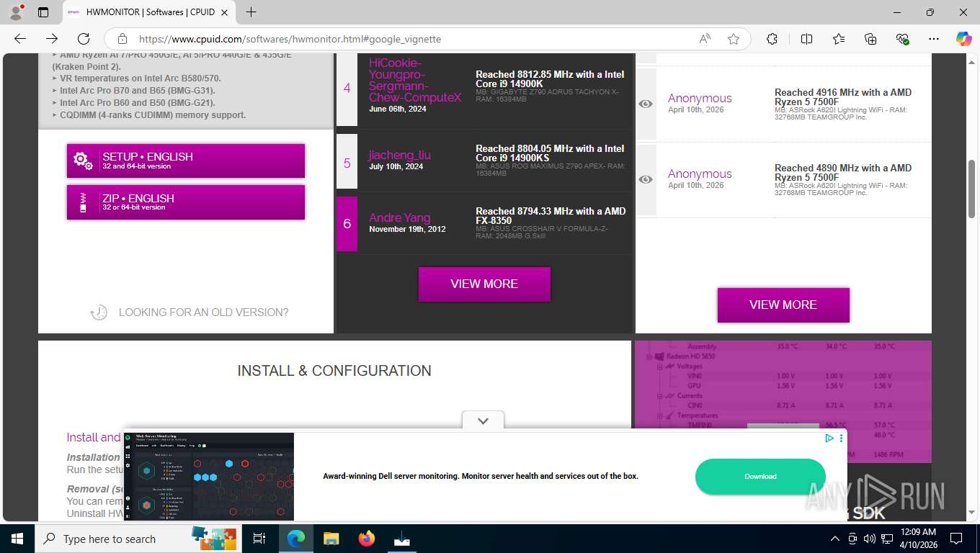Open Andre Yang profile link
The image size is (980, 553).
click(399, 217)
